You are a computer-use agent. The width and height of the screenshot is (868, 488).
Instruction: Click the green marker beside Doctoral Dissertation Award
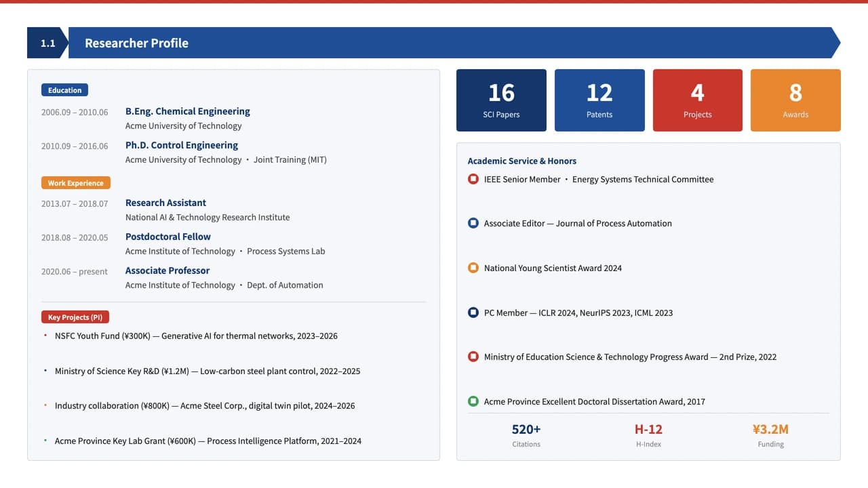[473, 401]
